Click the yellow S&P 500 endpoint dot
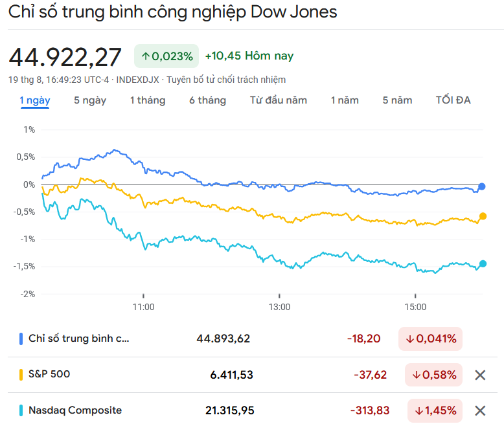 click(483, 216)
